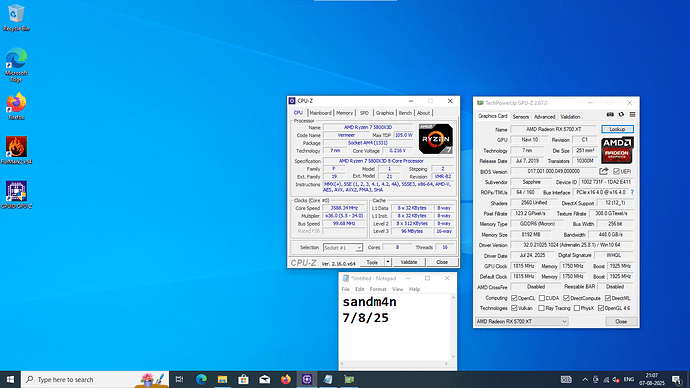
Task: Click the Ryzen 7 logo in CPU-Z
Action: pyautogui.click(x=435, y=139)
